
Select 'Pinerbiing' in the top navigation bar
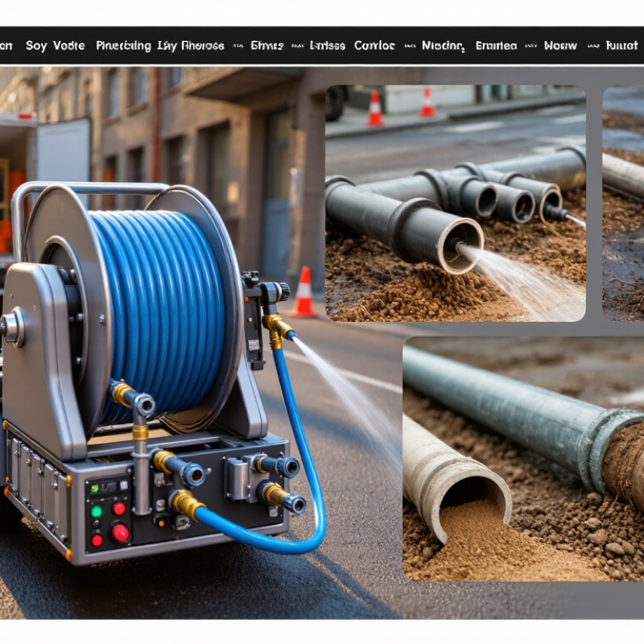124,46
